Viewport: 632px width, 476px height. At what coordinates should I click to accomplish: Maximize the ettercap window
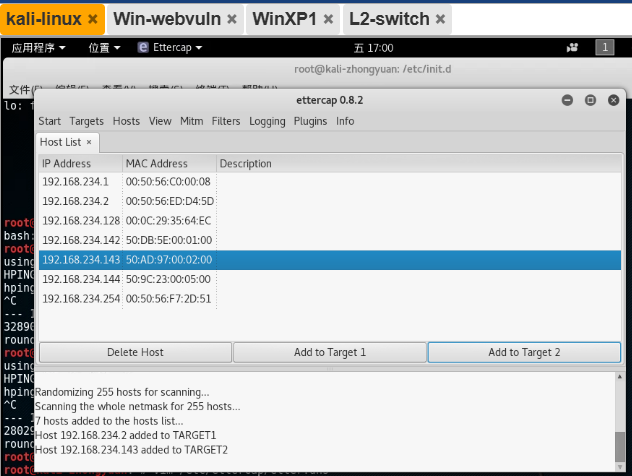[x=590, y=100]
